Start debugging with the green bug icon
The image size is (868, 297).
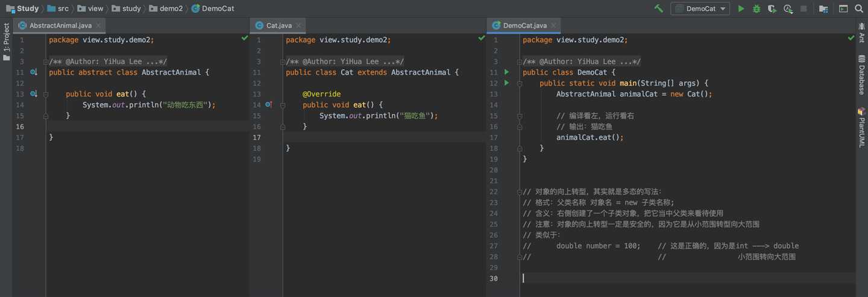click(x=756, y=8)
